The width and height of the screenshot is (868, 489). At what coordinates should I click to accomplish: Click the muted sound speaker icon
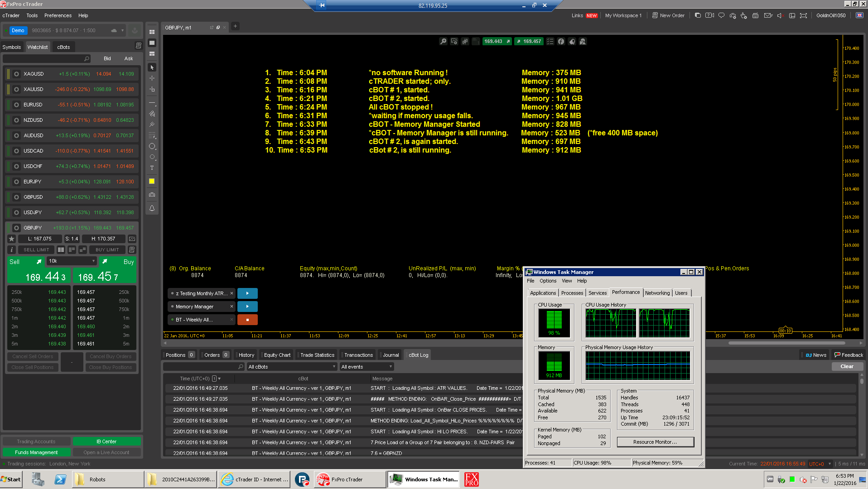[780, 15]
